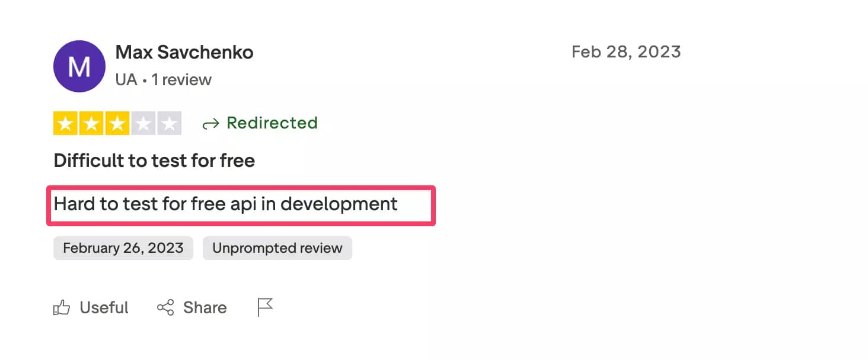Viewport: 868px width, 360px height.
Task: Select the third yellow star in the rating
Action: pyautogui.click(x=117, y=123)
